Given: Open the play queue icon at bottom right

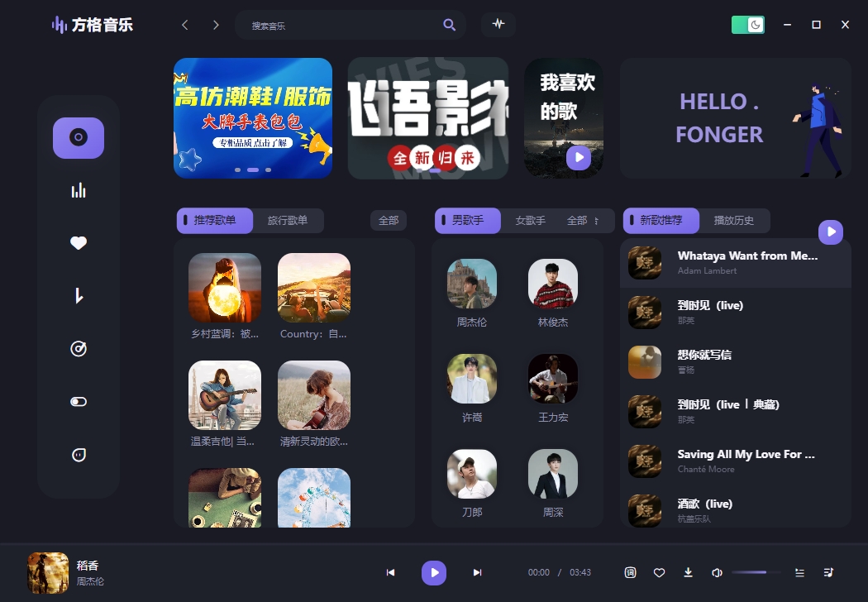Looking at the screenshot, I should coord(827,571).
